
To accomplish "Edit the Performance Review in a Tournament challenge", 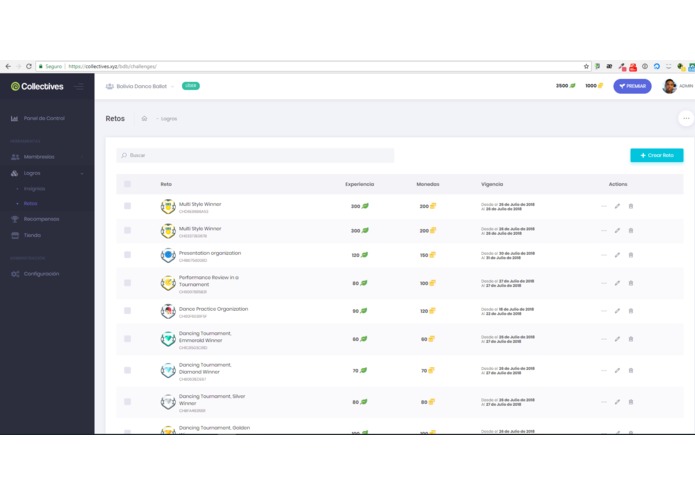I will click(x=617, y=283).
